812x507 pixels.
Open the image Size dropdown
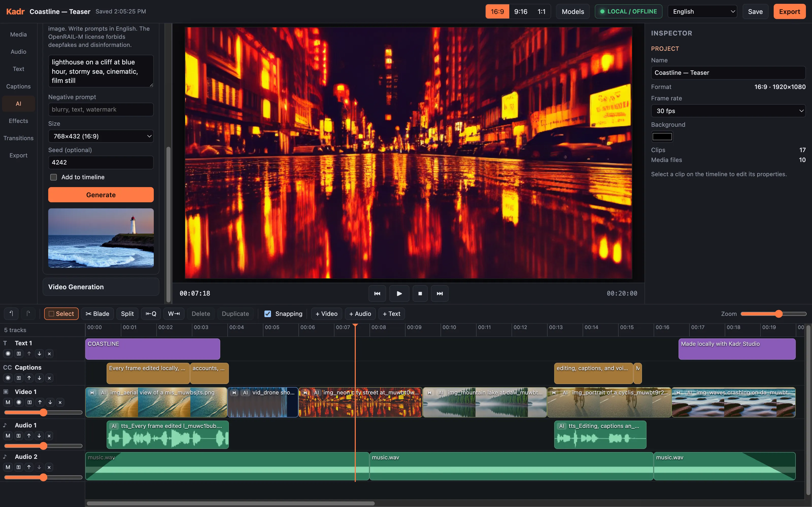[101, 136]
